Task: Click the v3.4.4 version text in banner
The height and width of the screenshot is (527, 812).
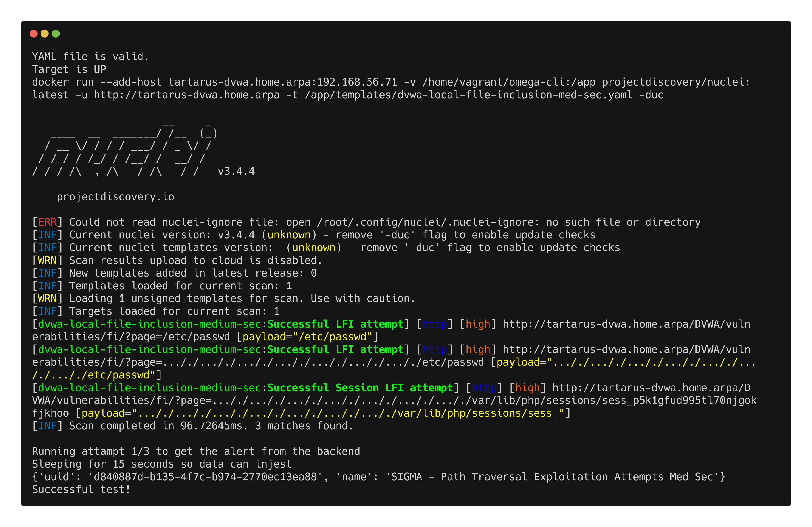Action: 236,171
